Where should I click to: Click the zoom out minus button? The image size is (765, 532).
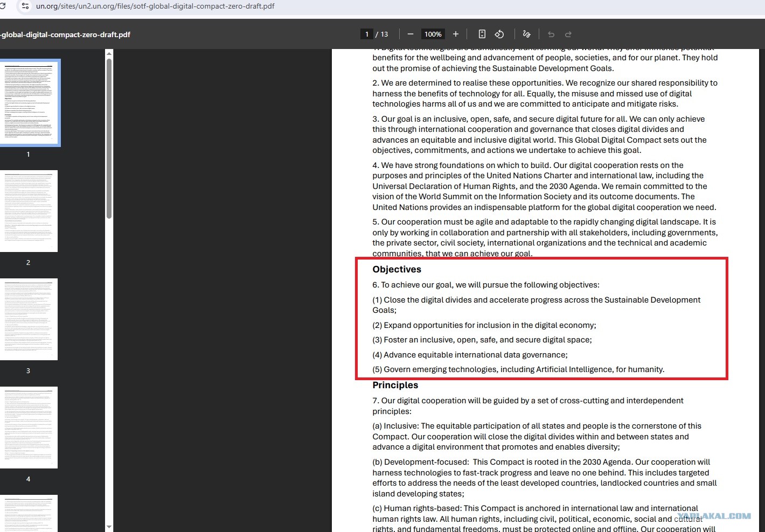(411, 34)
